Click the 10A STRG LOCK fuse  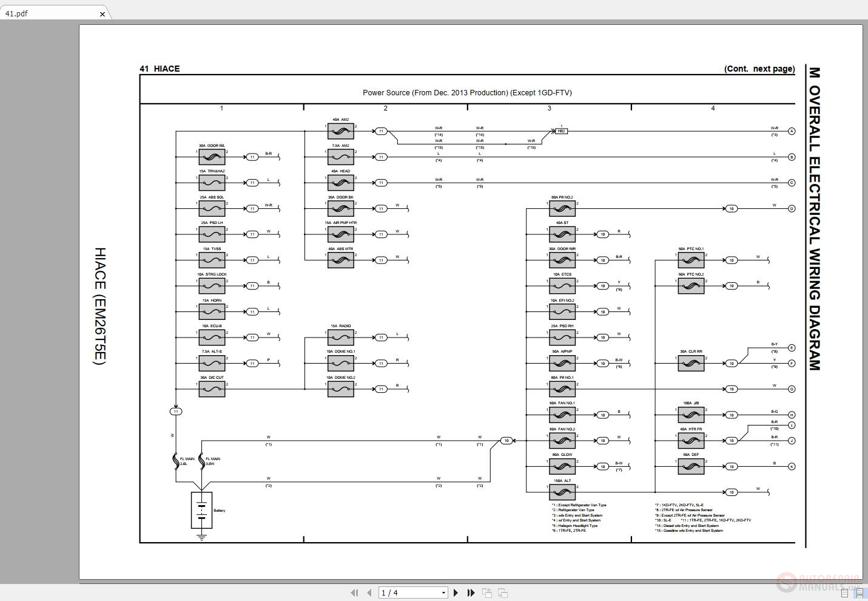pos(212,286)
